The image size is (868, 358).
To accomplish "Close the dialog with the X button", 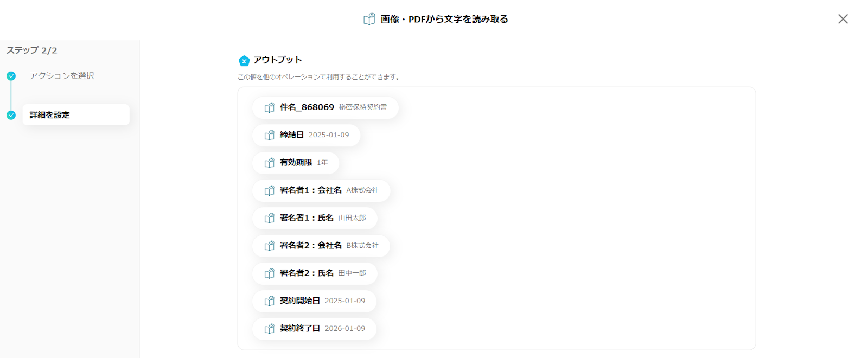I will (843, 19).
